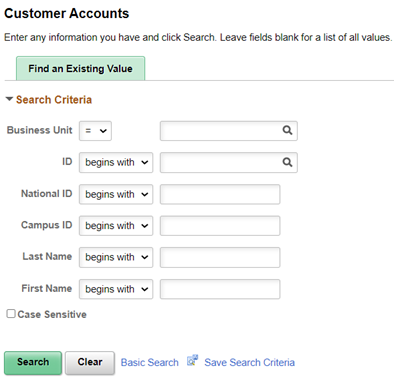Collapse the Search Criteria section
This screenshot has width=394, height=380.
click(x=9, y=99)
